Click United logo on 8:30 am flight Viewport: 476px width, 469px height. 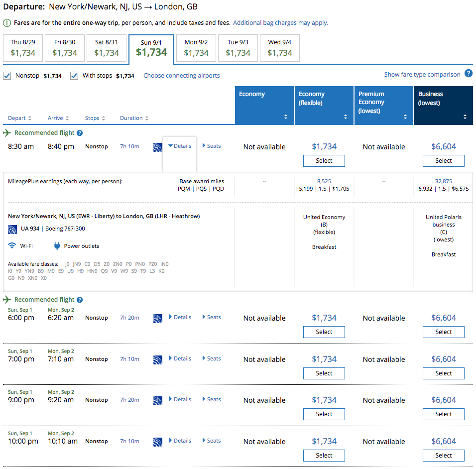pos(157,147)
